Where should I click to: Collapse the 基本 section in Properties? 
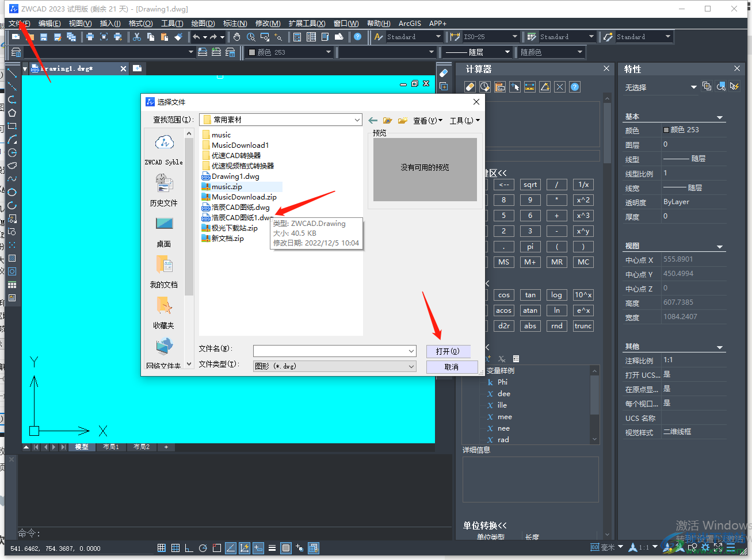720,117
